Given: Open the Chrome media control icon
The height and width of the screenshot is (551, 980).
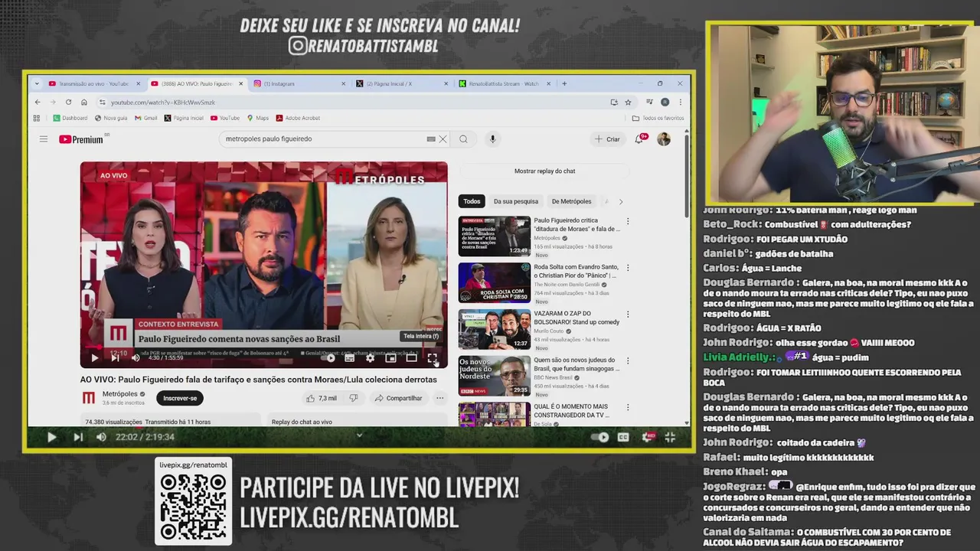Looking at the screenshot, I should [x=649, y=102].
